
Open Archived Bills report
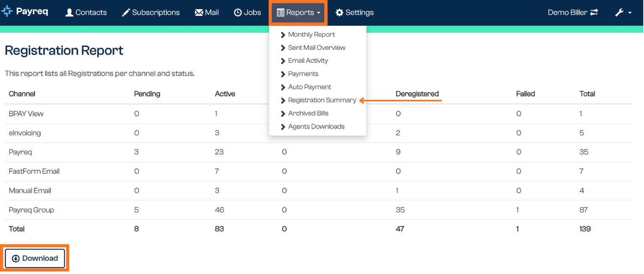click(308, 114)
